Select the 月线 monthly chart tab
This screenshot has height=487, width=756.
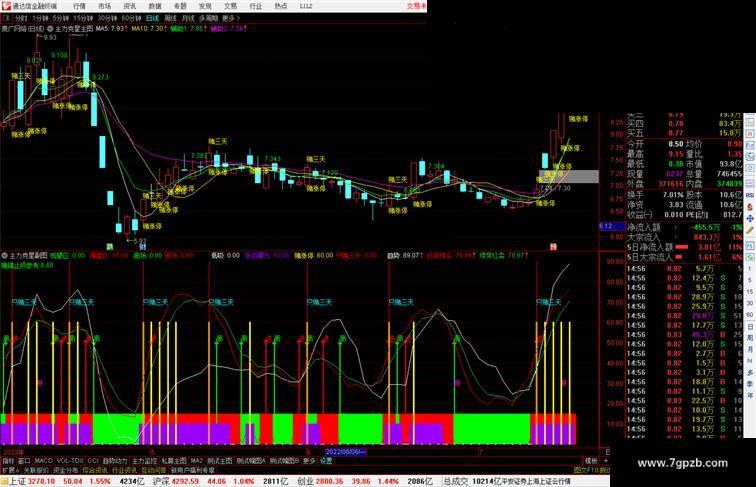click(188, 18)
